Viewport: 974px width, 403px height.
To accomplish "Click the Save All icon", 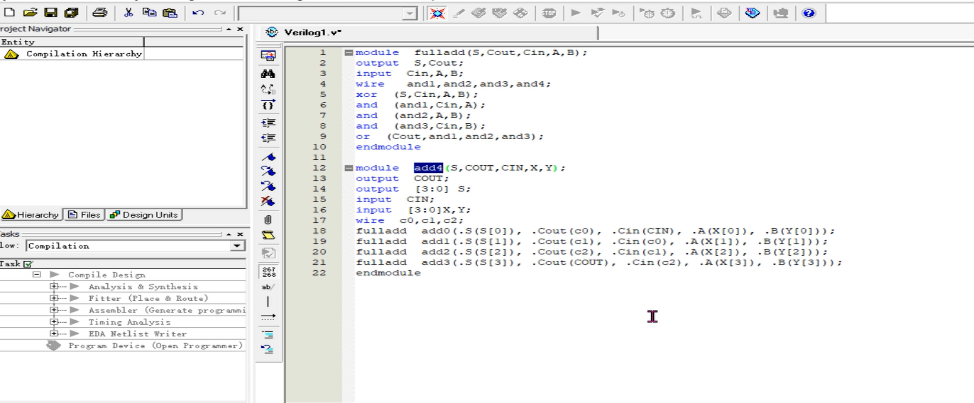I will [x=71, y=12].
